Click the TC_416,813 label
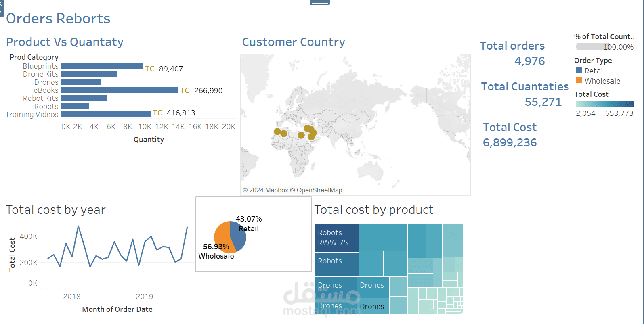Image resolution: width=644 pixels, height=324 pixels. pos(174,113)
